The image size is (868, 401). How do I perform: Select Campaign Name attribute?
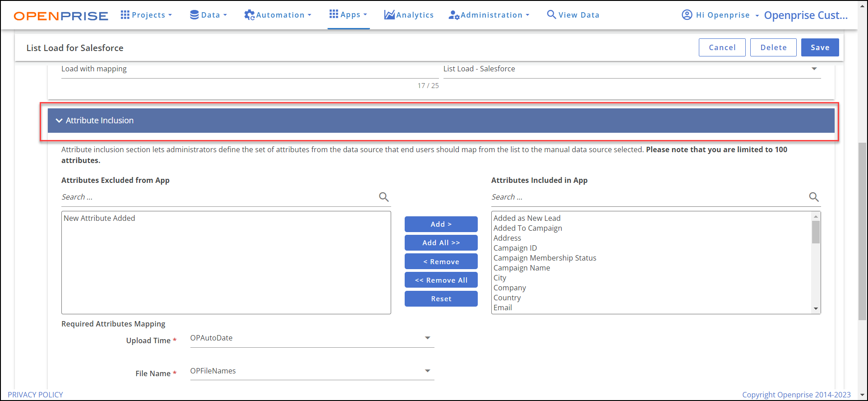pos(522,268)
